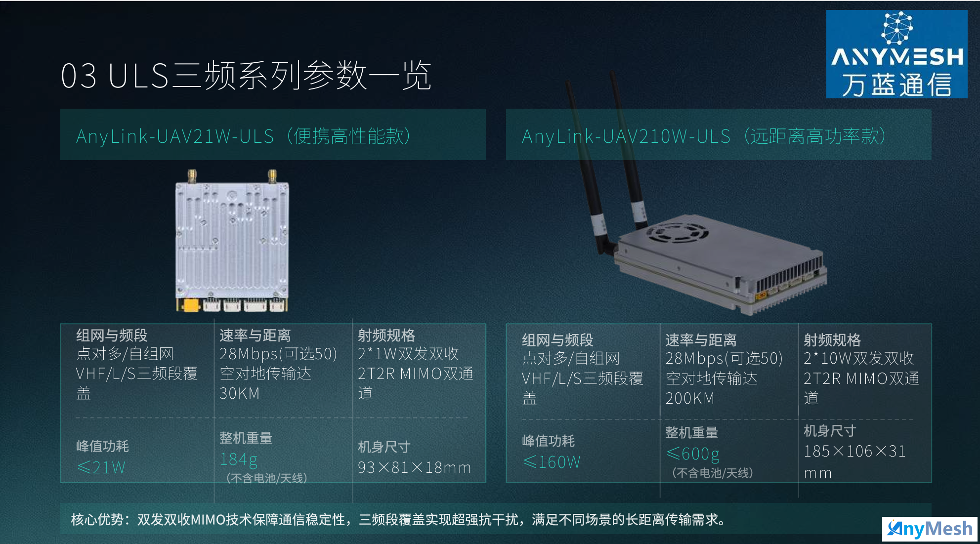Image resolution: width=980 pixels, height=544 pixels.
Task: Click the "≤600g" weight value
Action: pos(693,454)
